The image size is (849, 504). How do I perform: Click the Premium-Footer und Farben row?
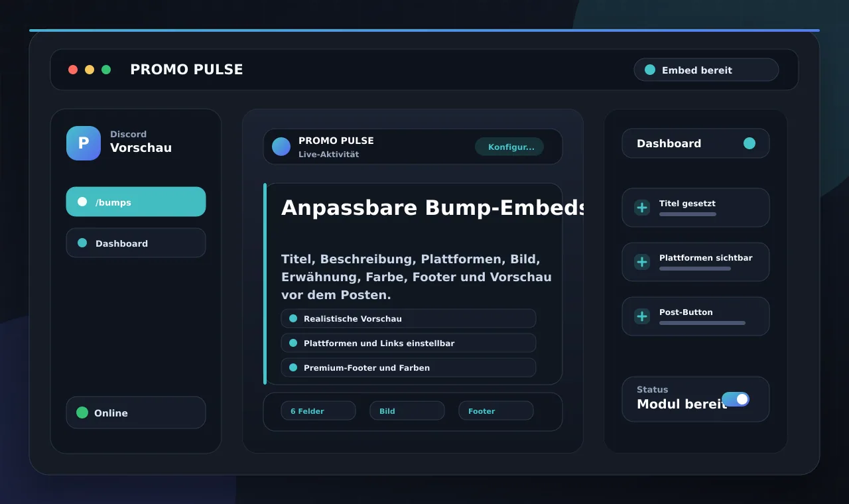tap(409, 367)
